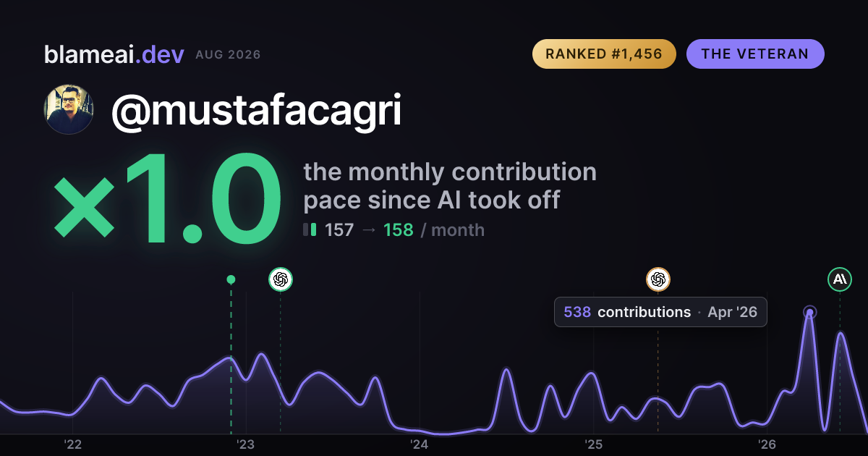Click the Anthropic AI icon marker
868x456 pixels.
840,279
